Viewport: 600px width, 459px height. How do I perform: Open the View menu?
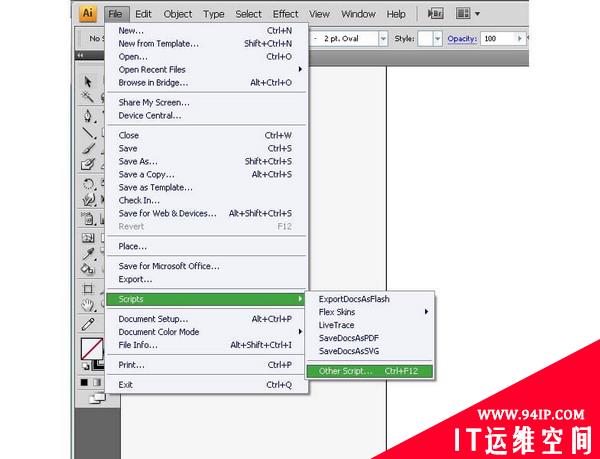pyautogui.click(x=319, y=14)
